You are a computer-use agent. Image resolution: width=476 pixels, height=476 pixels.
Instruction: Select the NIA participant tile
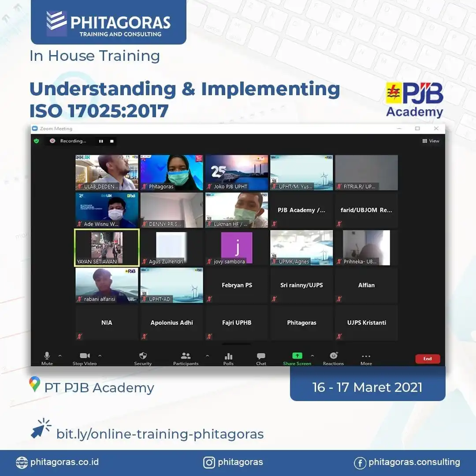[107, 323]
